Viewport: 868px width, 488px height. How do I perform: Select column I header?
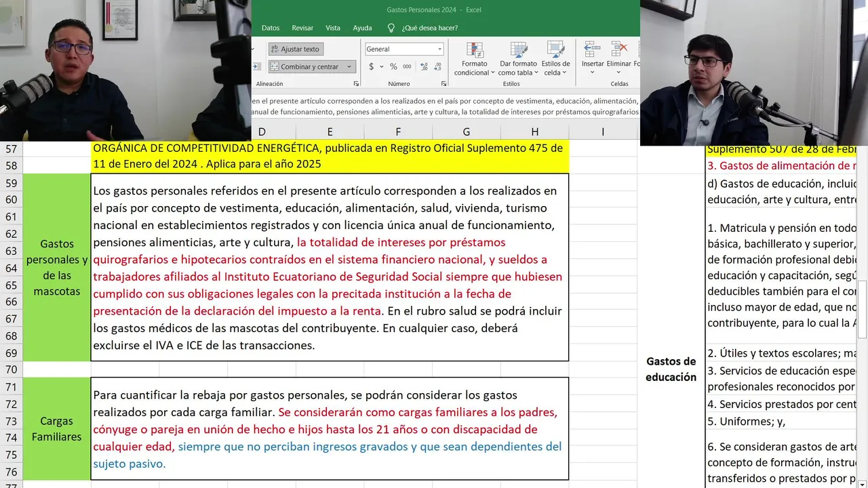[x=603, y=131]
